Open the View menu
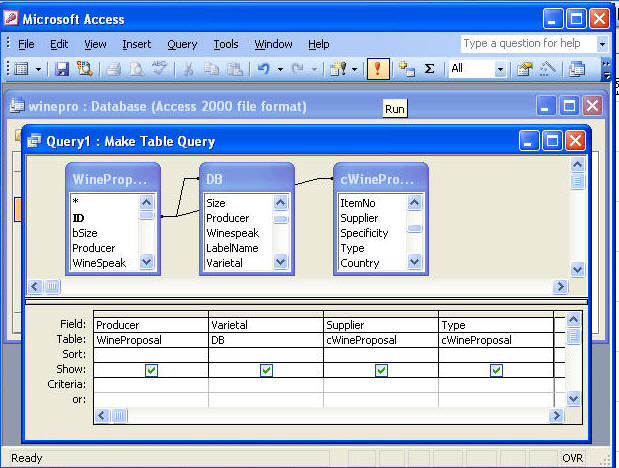The height and width of the screenshot is (468, 619). click(95, 44)
